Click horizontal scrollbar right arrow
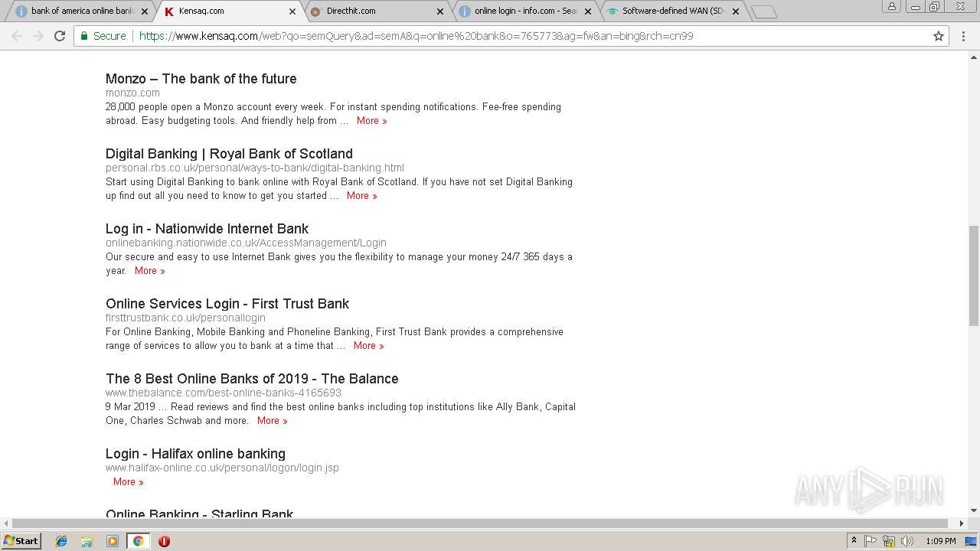Viewport: 980px width, 551px height. coord(962,523)
